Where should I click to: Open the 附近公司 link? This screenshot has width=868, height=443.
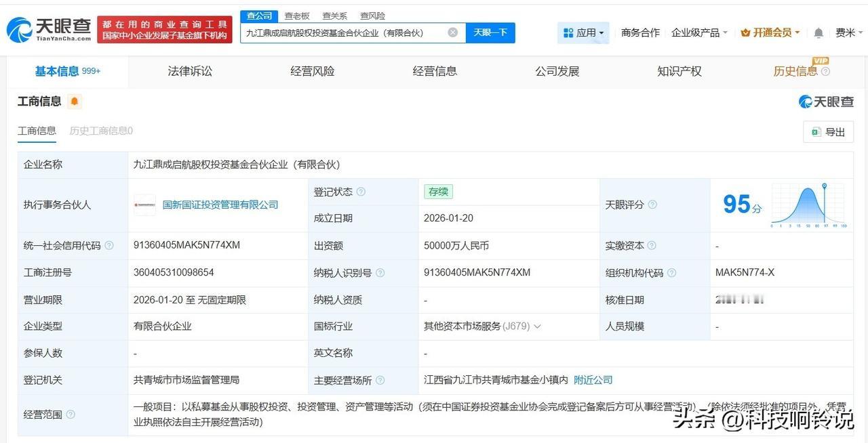[593, 380]
